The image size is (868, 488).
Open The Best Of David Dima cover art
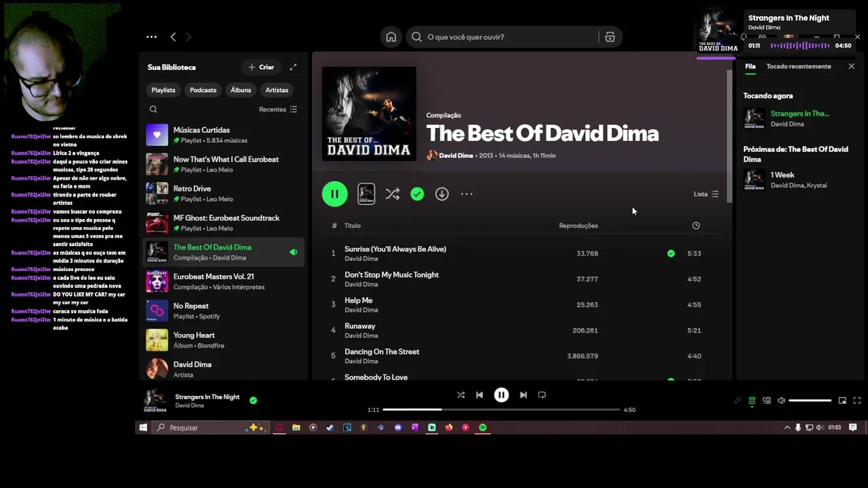(x=369, y=113)
